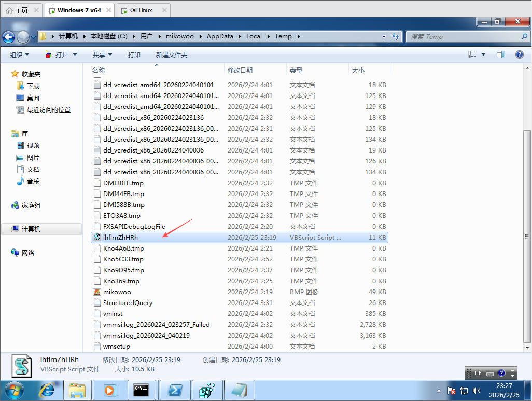Select 计算机 in navigation pane
This screenshot has width=532, height=401.
coord(41,229)
